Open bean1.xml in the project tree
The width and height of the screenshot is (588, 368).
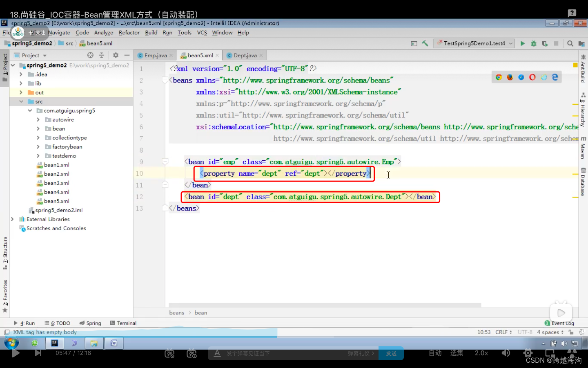(56, 165)
